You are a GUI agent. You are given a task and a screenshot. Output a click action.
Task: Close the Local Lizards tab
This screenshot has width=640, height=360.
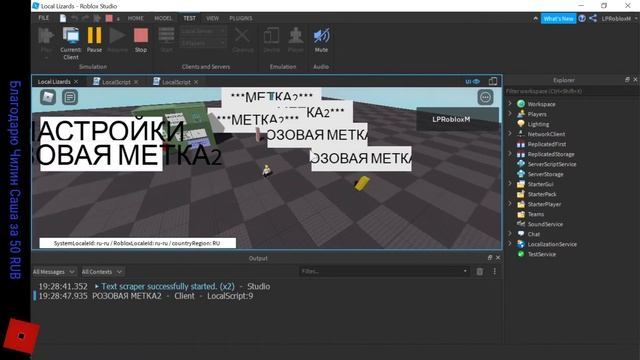[x=76, y=82]
